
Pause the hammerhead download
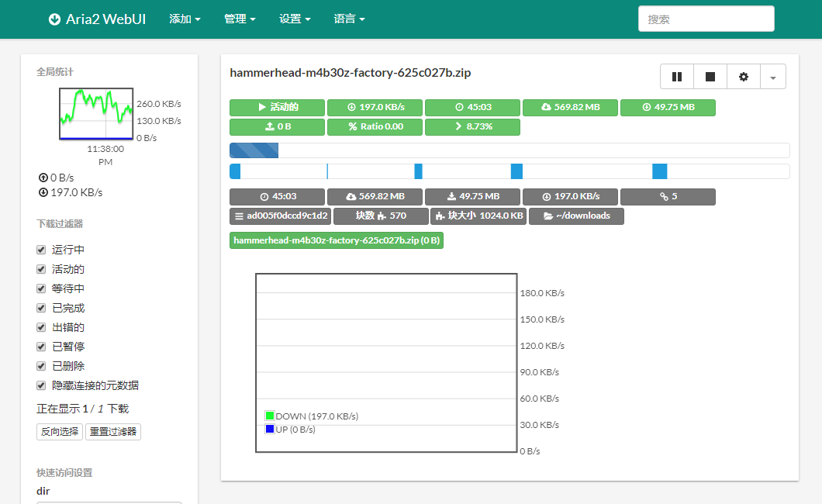click(x=677, y=76)
